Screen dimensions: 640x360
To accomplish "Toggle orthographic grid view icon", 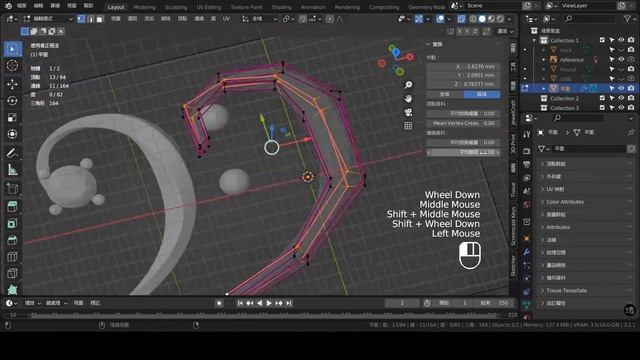I will click(408, 126).
